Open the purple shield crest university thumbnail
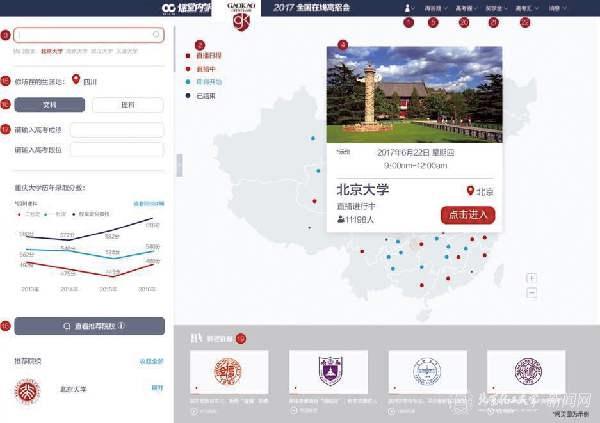 pyautogui.click(x=328, y=372)
